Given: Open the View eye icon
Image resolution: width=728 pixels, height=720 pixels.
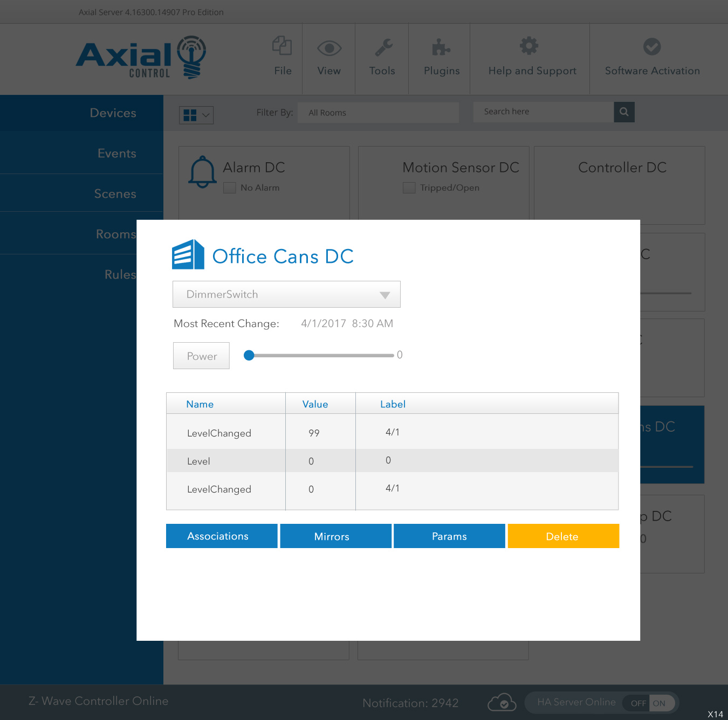Looking at the screenshot, I should (329, 49).
